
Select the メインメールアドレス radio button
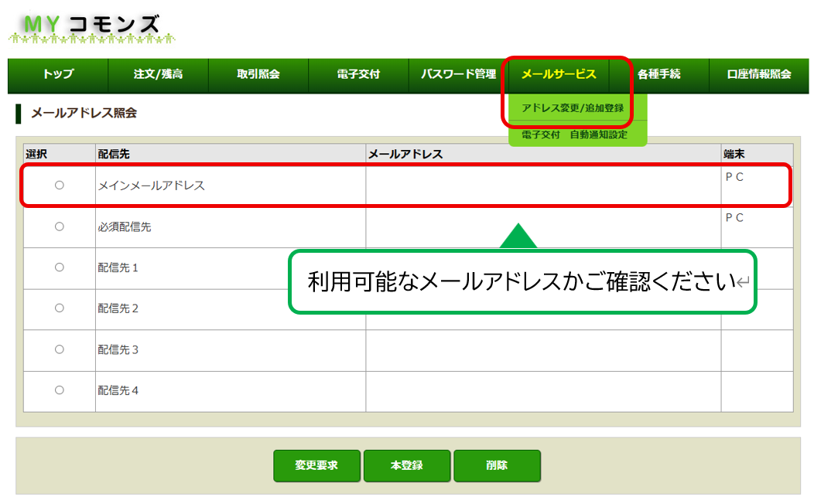60,186
